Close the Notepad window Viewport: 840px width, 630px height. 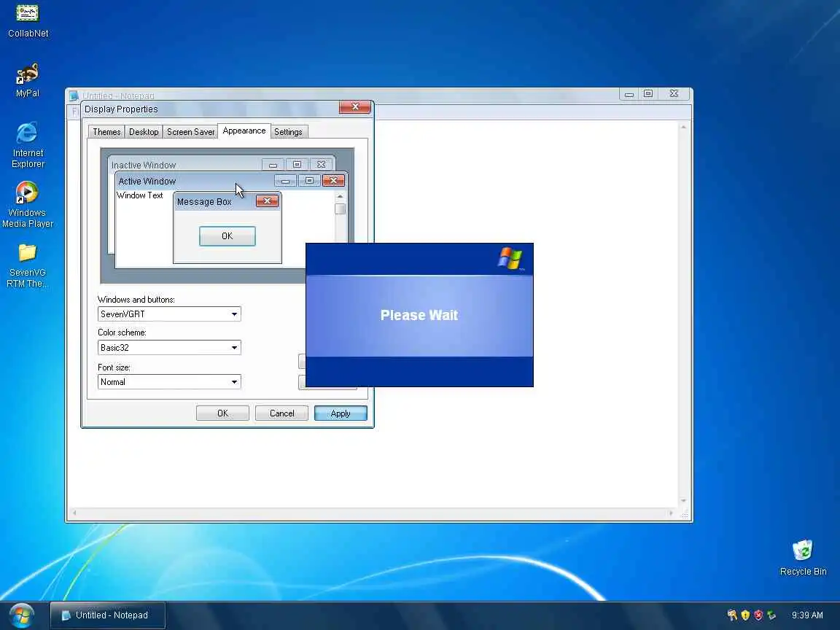(674, 94)
